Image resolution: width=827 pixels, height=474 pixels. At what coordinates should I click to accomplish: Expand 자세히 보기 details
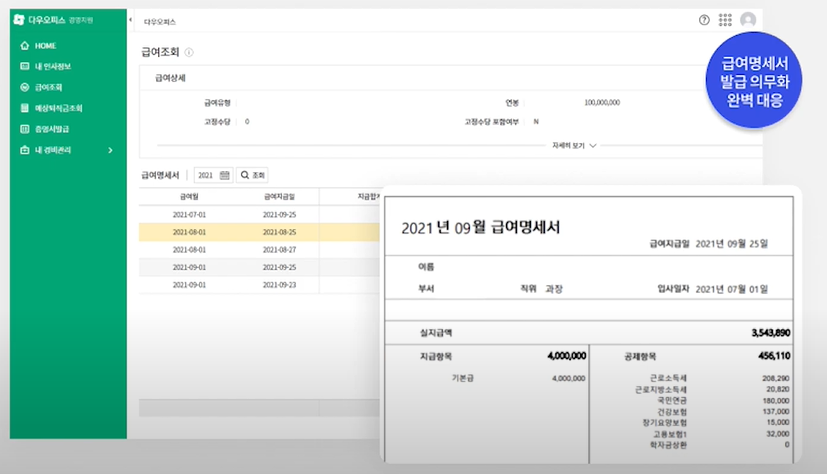pos(574,146)
